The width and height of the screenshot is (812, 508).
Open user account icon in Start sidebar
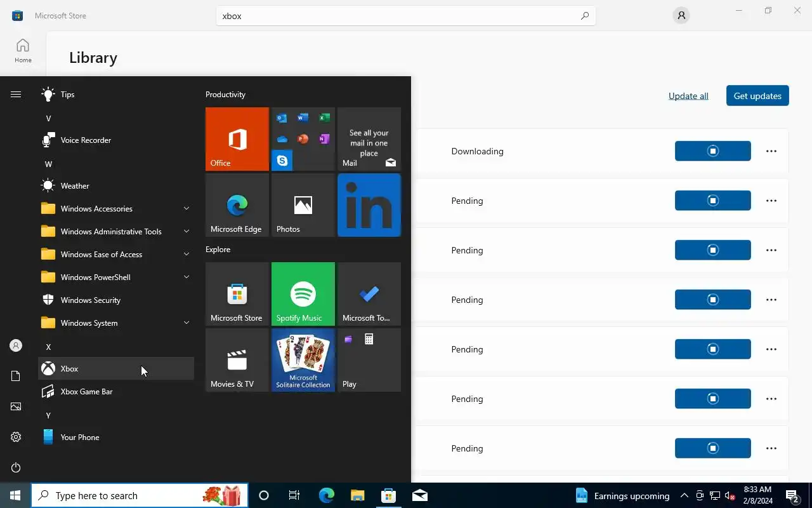(x=16, y=345)
